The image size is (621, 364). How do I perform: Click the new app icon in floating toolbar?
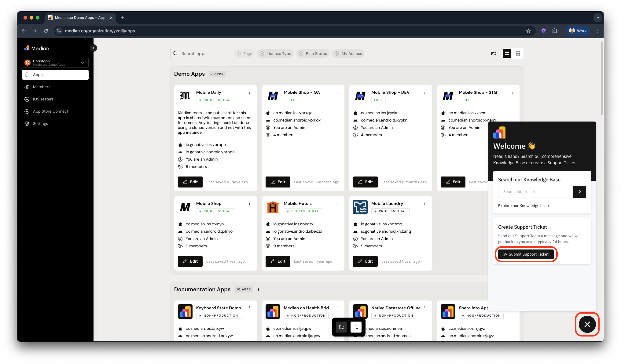[x=356, y=327]
